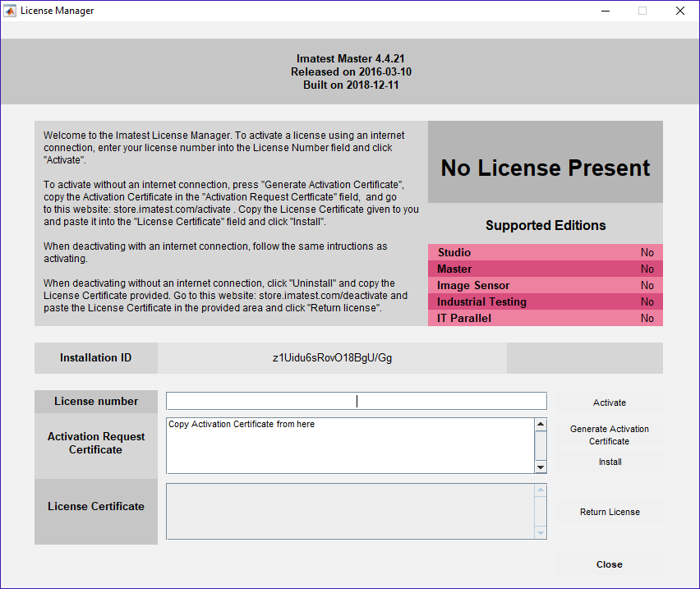
Task: Focus the License number input field
Action: pyautogui.click(x=357, y=401)
